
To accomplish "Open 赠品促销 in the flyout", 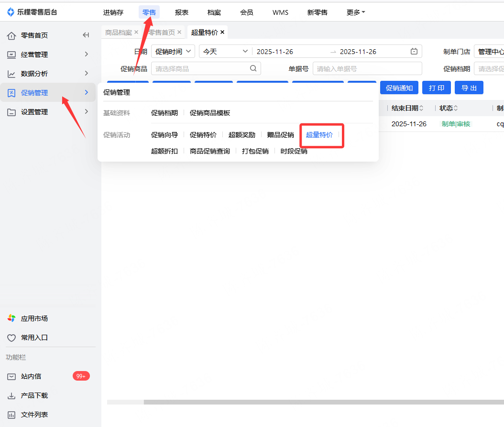I will 281,135.
